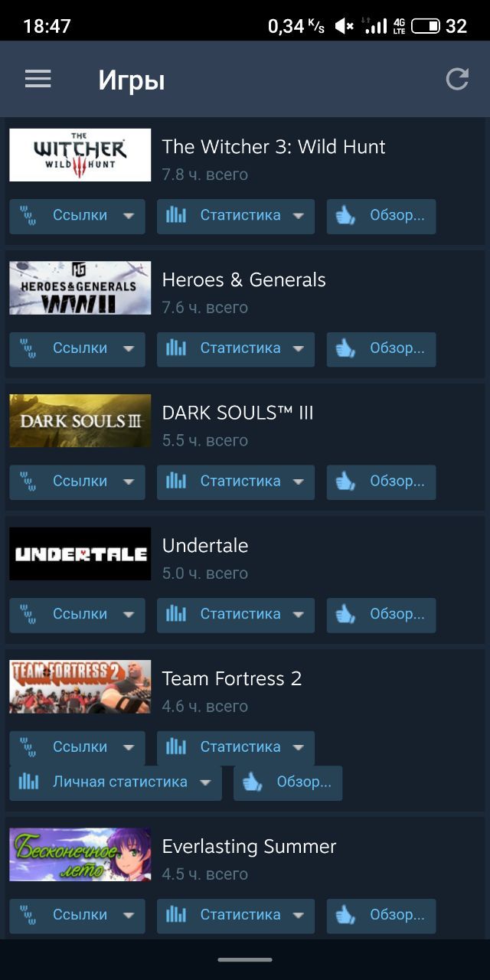The image size is (490, 980).
Task: Expand Личная статистика dropdown arrow
Action: coord(204,782)
